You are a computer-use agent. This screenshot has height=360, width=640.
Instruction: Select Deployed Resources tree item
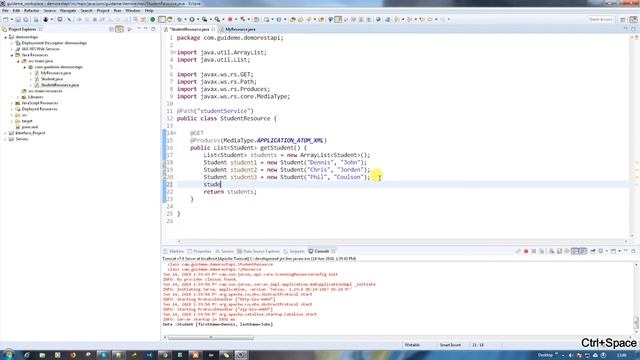coord(39,109)
